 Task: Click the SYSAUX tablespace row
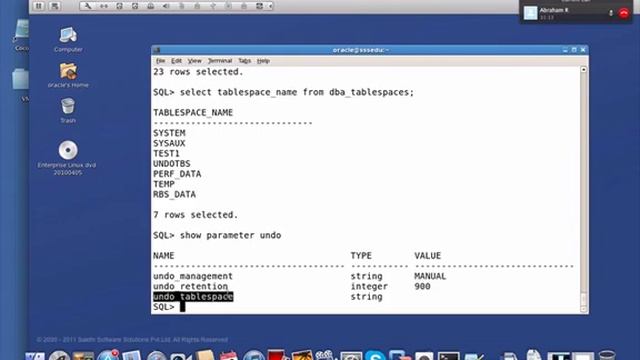tap(169, 143)
